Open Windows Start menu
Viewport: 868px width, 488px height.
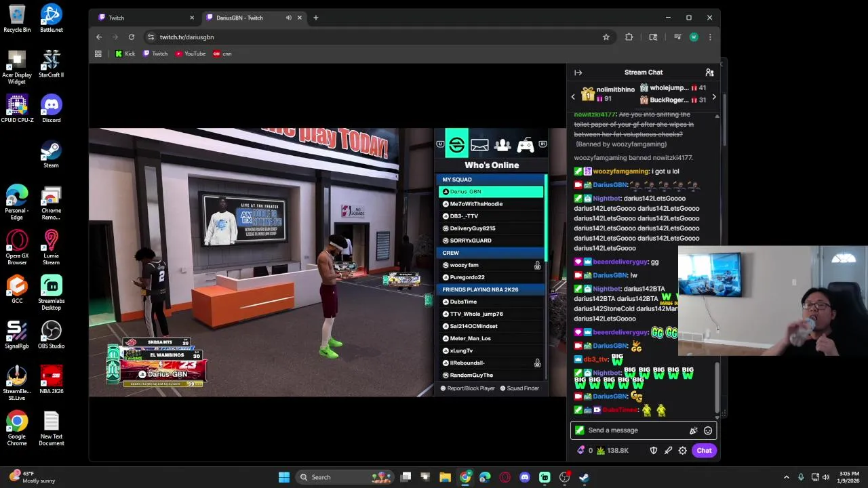[284, 477]
